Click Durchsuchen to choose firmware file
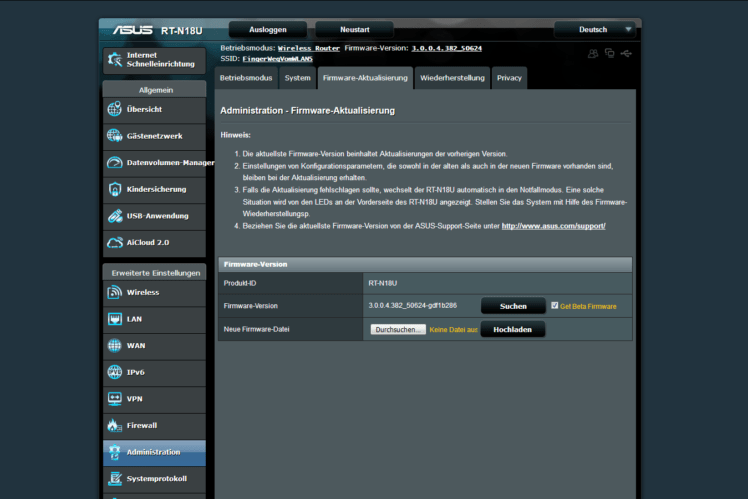This screenshot has height=499, width=748. click(x=398, y=330)
